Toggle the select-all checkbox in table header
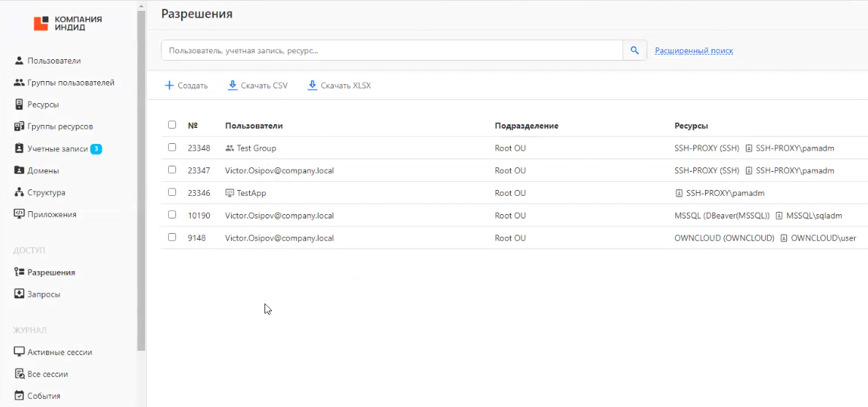Image resolution: width=868 pixels, height=407 pixels. click(x=172, y=125)
